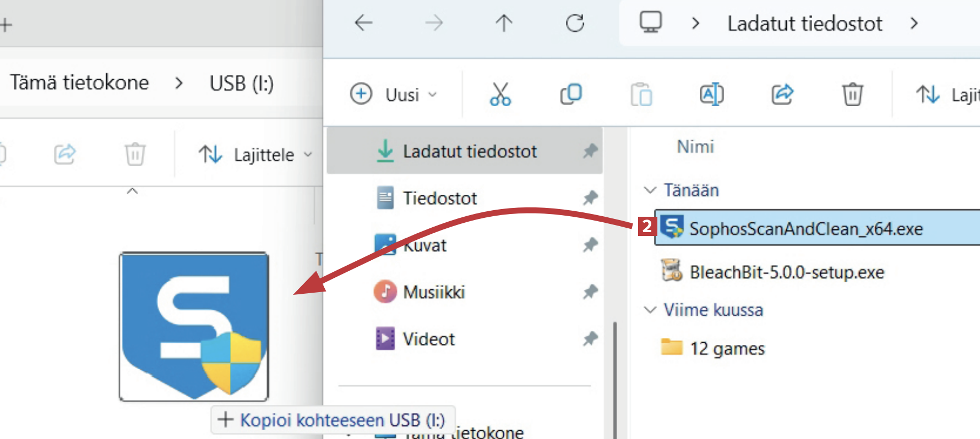Expand chevron before Ladatut tiedostot in address bar
Viewport: 980px width, 439px height.
click(695, 24)
